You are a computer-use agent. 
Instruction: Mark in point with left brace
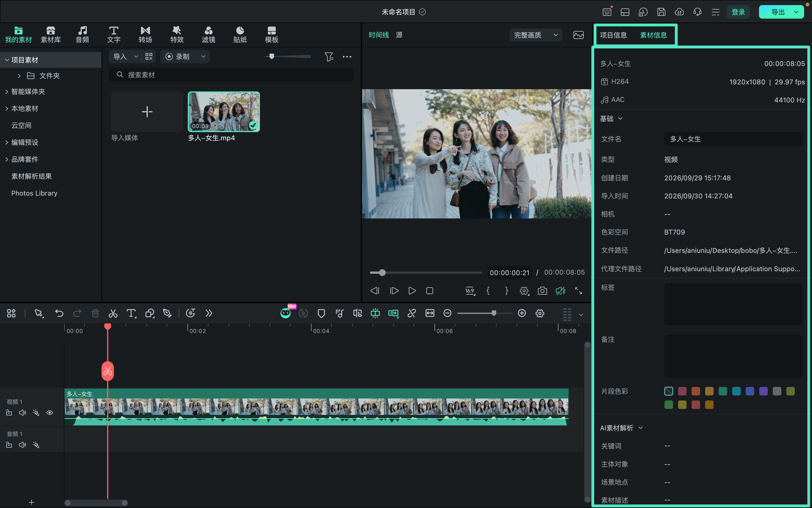tap(488, 291)
